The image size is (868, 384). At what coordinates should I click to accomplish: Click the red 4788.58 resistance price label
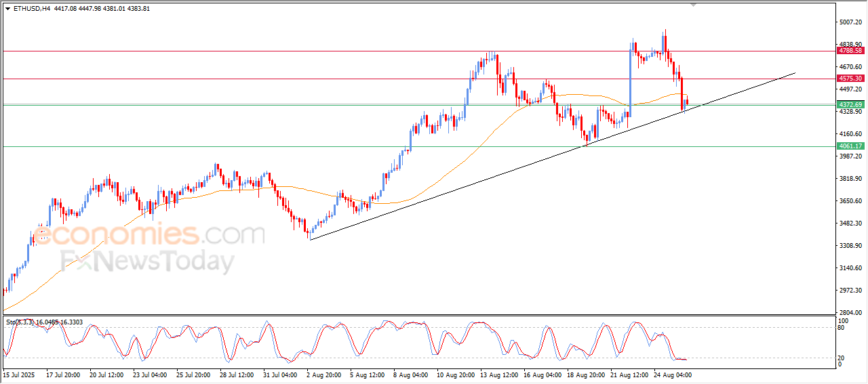point(850,51)
